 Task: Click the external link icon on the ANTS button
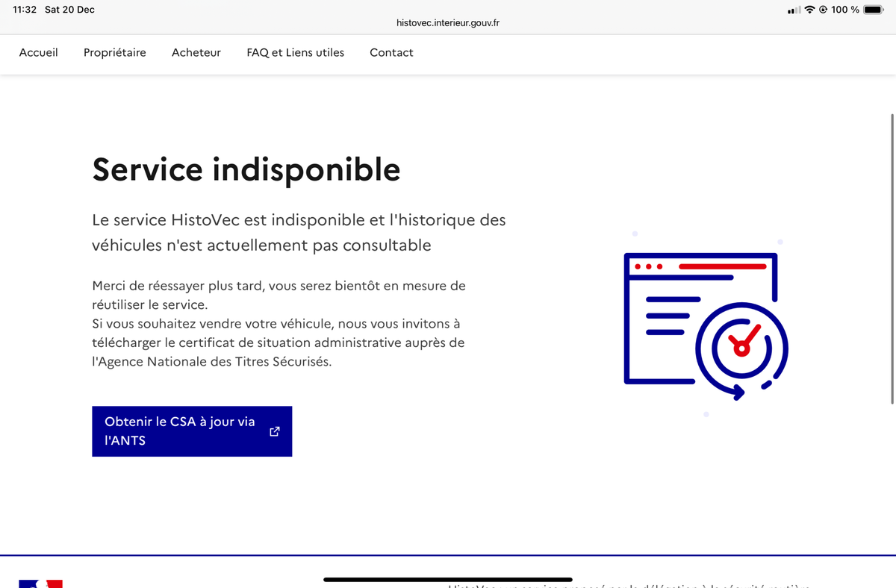274,431
